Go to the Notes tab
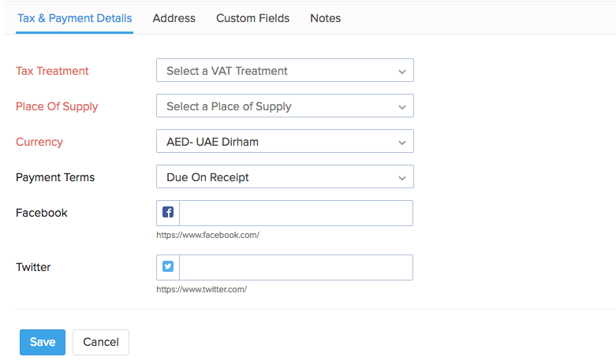This screenshot has width=616, height=364. (x=325, y=18)
